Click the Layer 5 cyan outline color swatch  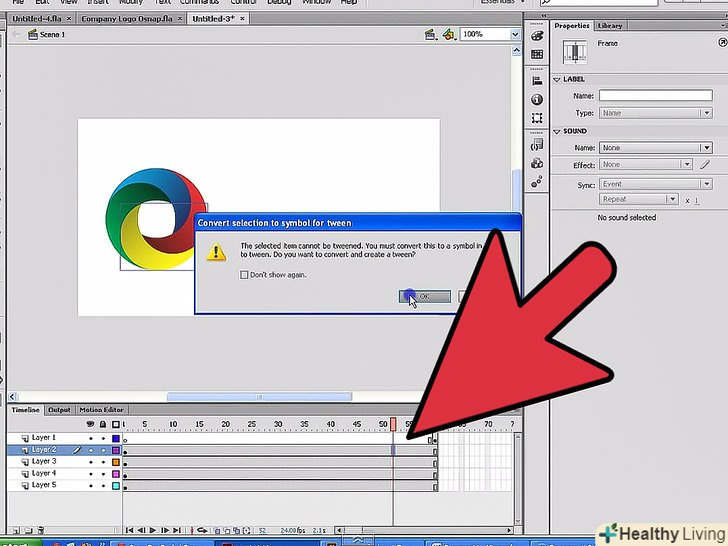[x=116, y=486]
